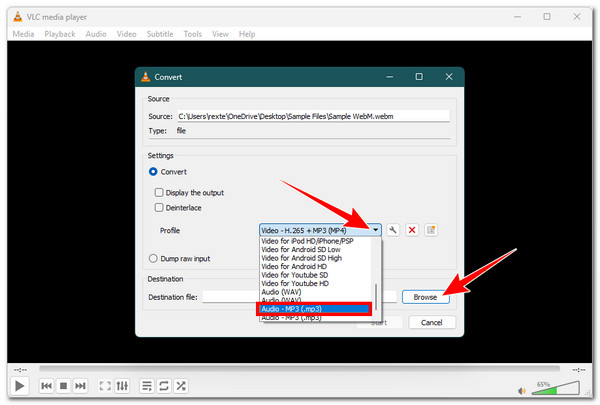The width and height of the screenshot is (600, 405).
Task: Stop playback with the stop button
Action: point(64,385)
